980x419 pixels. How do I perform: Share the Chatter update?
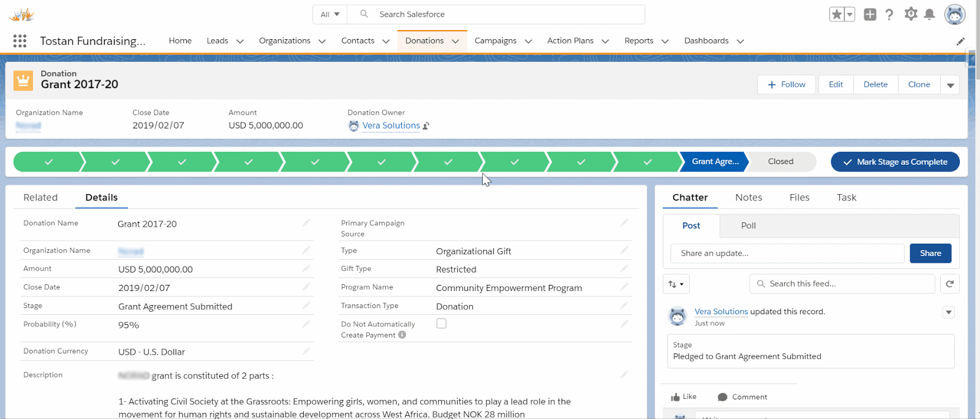[x=930, y=253]
